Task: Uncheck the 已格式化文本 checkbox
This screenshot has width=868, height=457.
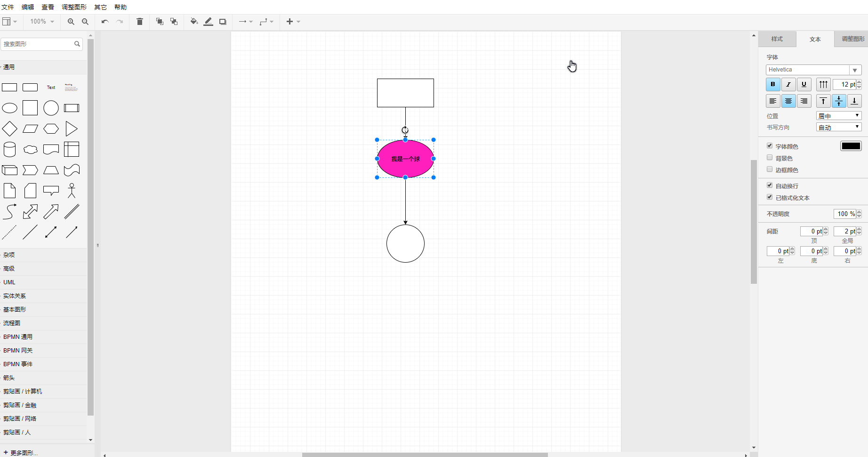Action: 770,197
